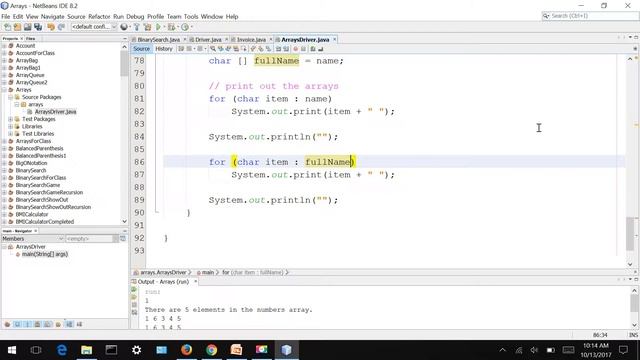This screenshot has height=360, width=640.
Task: Expand the Test Packages node
Action: click(11, 119)
